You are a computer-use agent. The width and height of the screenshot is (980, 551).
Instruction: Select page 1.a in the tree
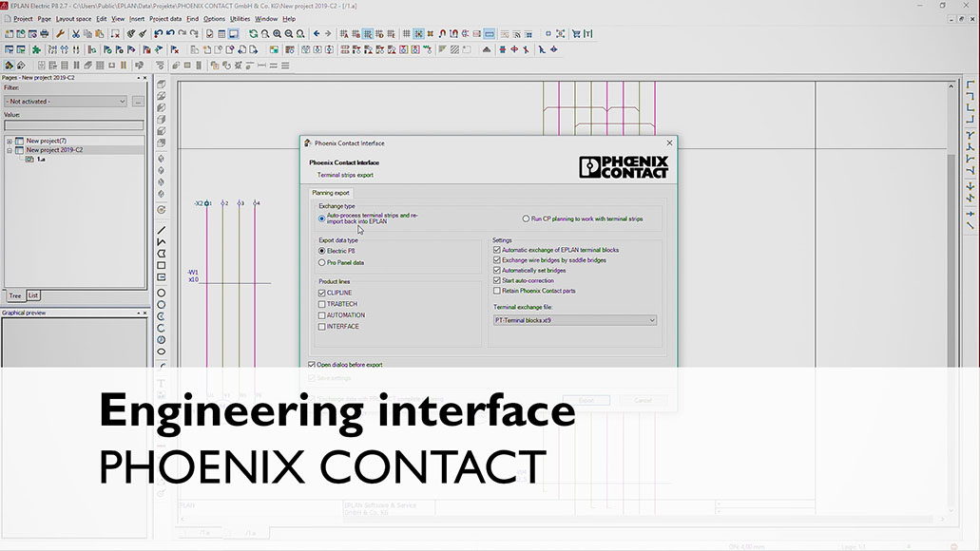tap(41, 160)
